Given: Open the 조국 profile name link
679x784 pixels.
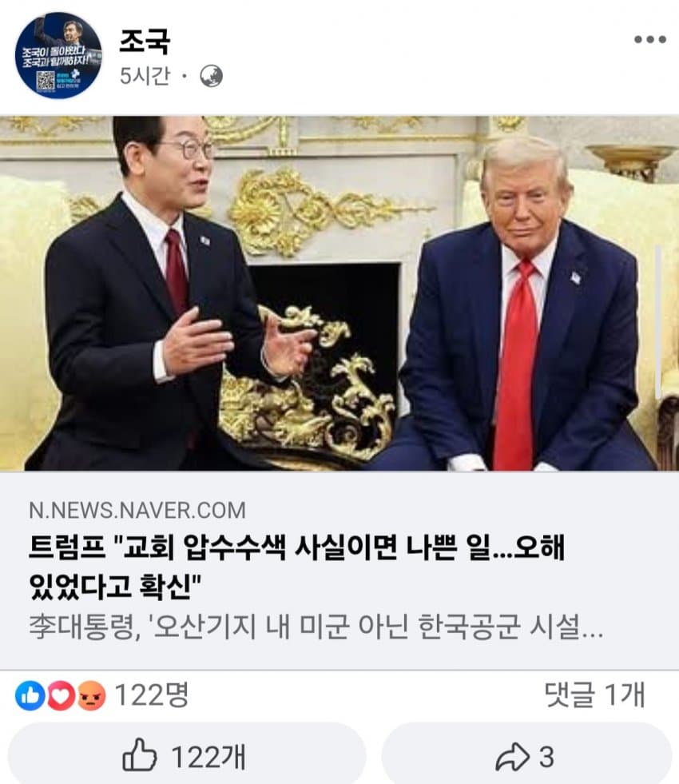Looking at the screenshot, I should (145, 41).
